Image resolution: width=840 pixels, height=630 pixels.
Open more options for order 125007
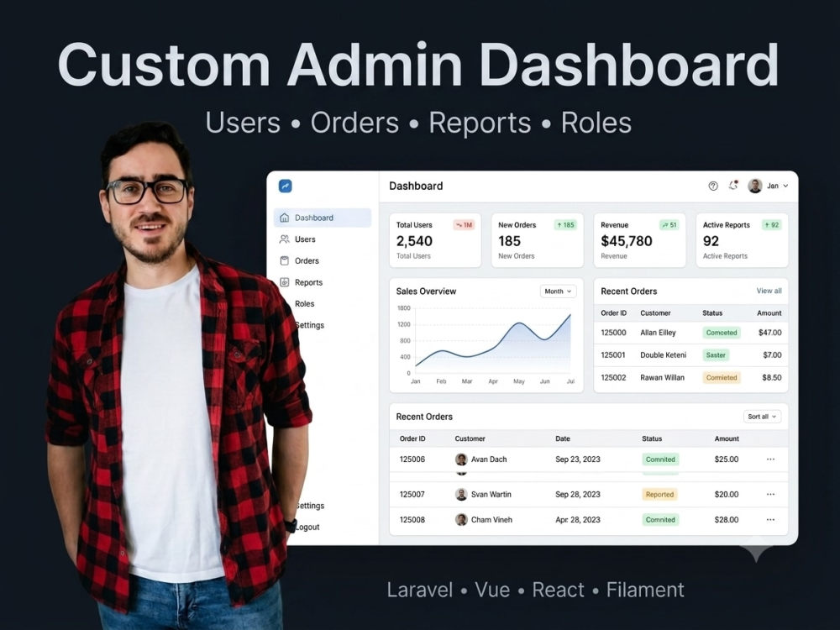click(x=770, y=494)
